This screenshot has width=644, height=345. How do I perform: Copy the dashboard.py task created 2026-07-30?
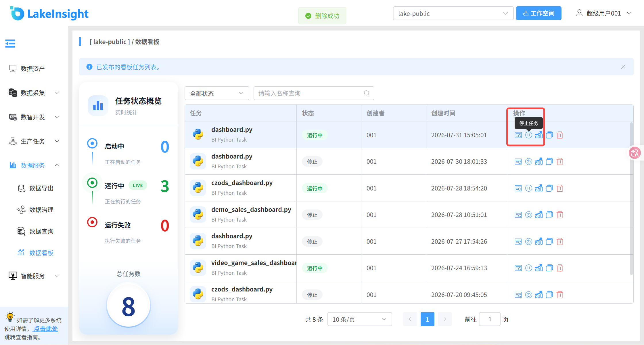pos(549,161)
